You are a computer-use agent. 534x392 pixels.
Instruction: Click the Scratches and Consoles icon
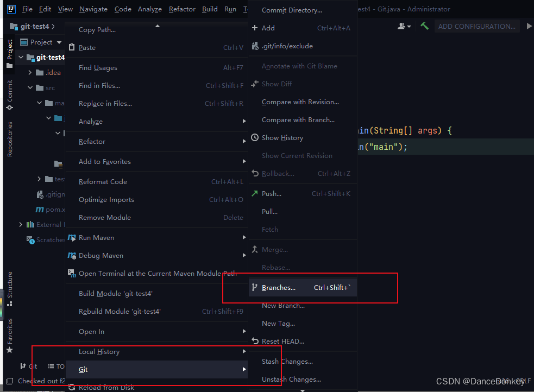pyautogui.click(x=30, y=240)
